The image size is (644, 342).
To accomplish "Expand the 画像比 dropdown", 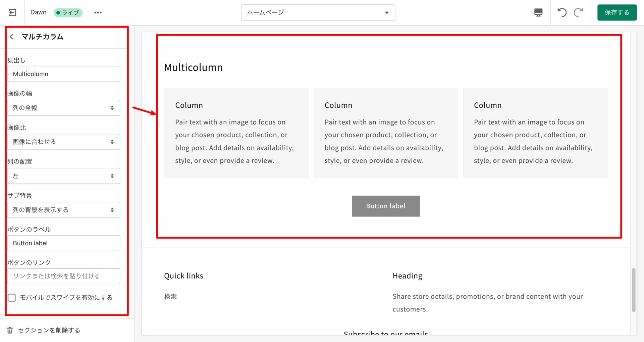I will pyautogui.click(x=64, y=142).
